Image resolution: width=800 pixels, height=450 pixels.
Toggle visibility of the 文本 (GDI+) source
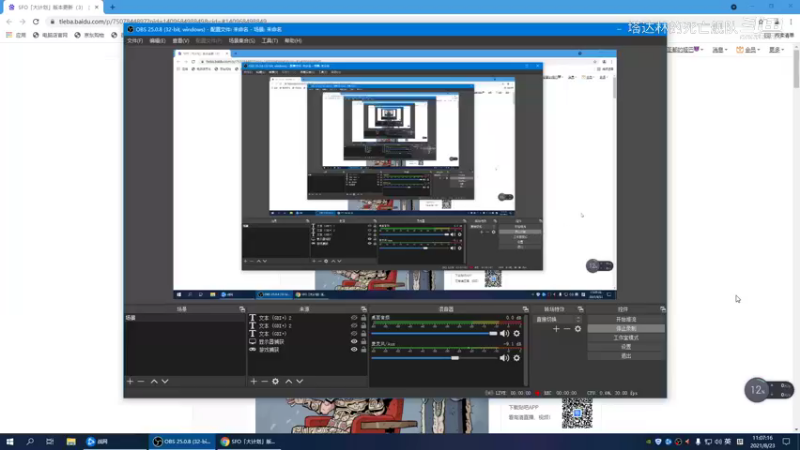coord(354,334)
